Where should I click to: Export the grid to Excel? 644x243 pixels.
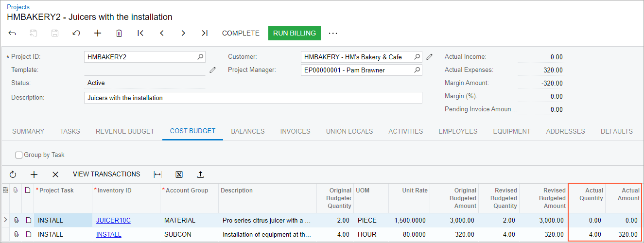179,174
